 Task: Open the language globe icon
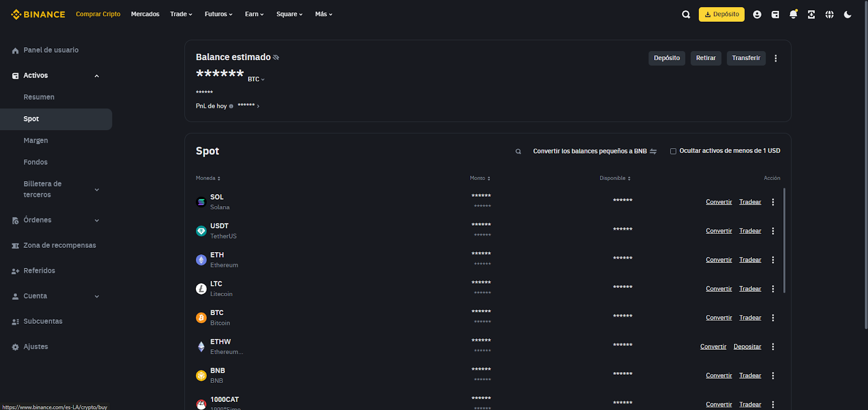(x=829, y=15)
